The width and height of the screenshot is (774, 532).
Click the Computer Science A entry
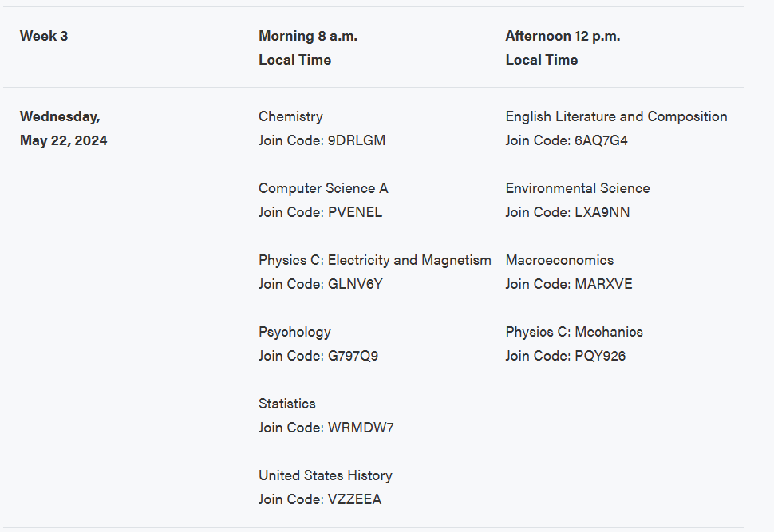(323, 188)
